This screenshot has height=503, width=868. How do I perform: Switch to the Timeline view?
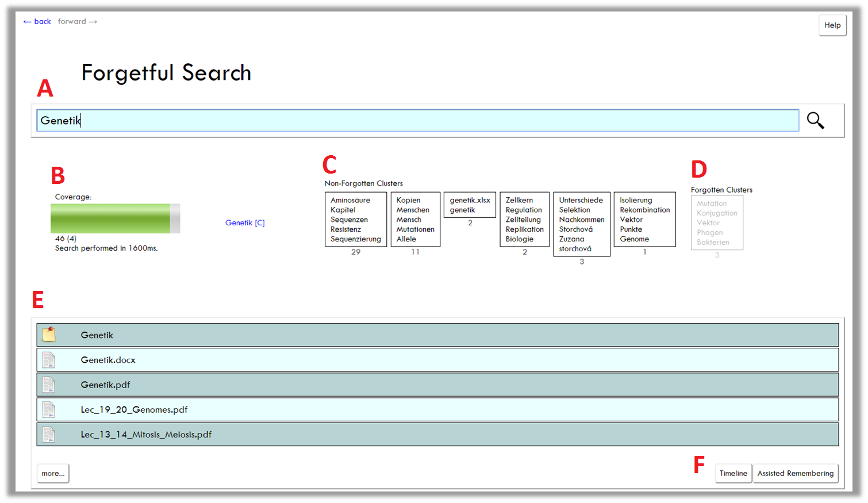point(733,474)
